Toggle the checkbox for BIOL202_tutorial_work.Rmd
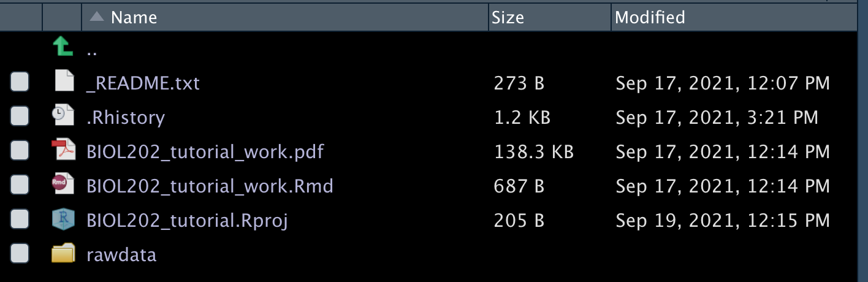Image resolution: width=868 pixels, height=282 pixels. tap(20, 185)
